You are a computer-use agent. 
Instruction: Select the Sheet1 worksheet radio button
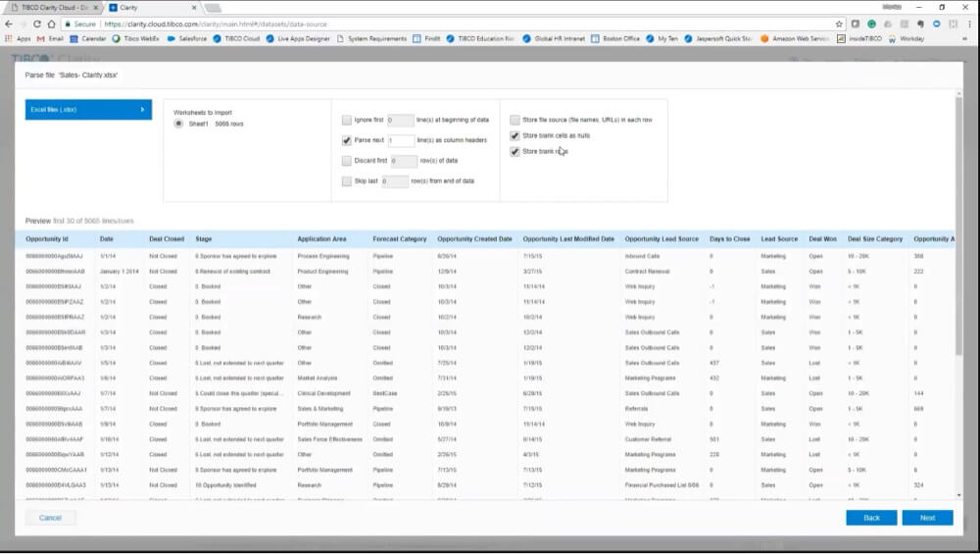[x=178, y=124]
